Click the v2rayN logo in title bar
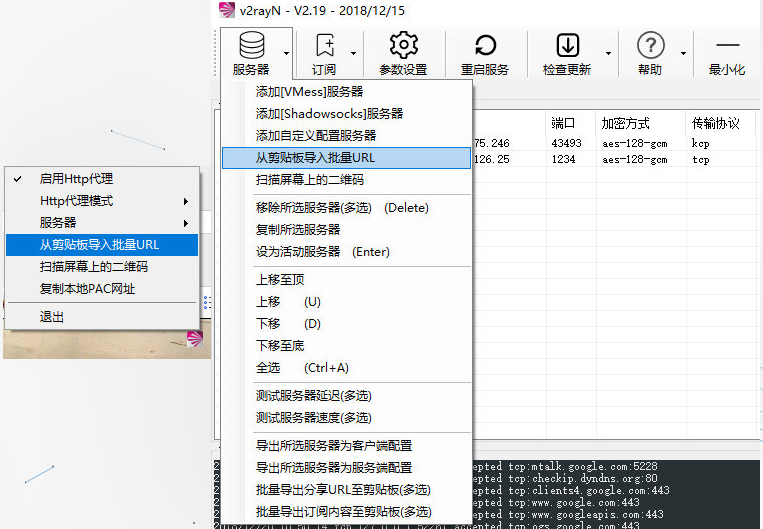Viewport: 763px width, 529px height. point(227,10)
